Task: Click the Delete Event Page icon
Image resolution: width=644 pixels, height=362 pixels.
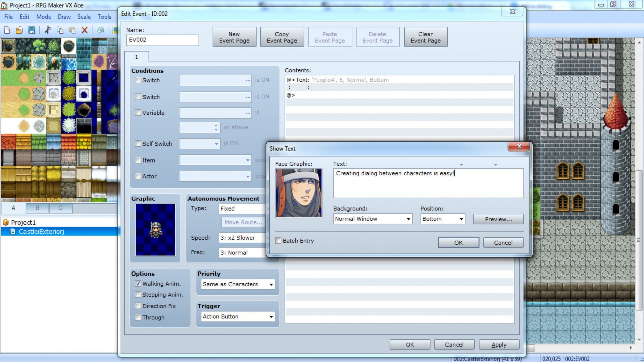Action: point(377,37)
